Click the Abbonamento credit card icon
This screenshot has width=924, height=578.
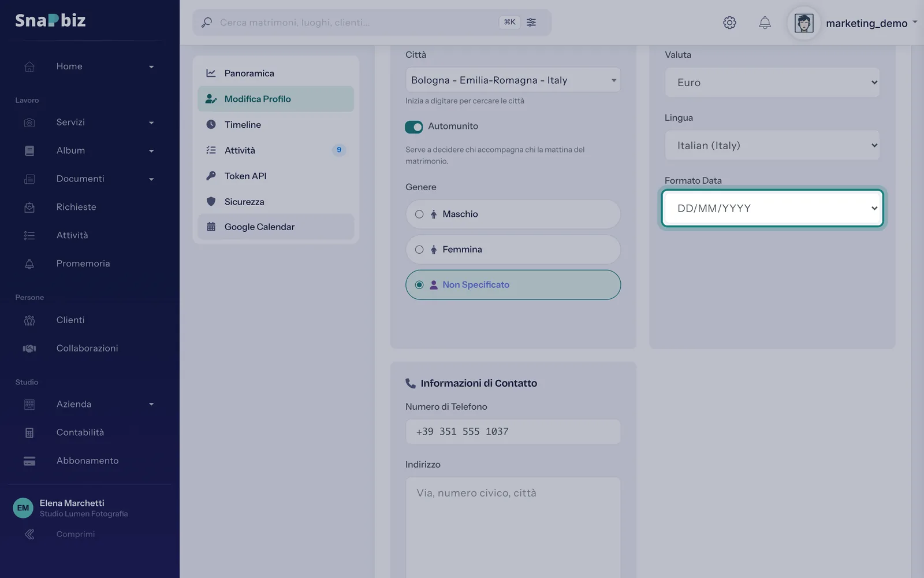(29, 461)
